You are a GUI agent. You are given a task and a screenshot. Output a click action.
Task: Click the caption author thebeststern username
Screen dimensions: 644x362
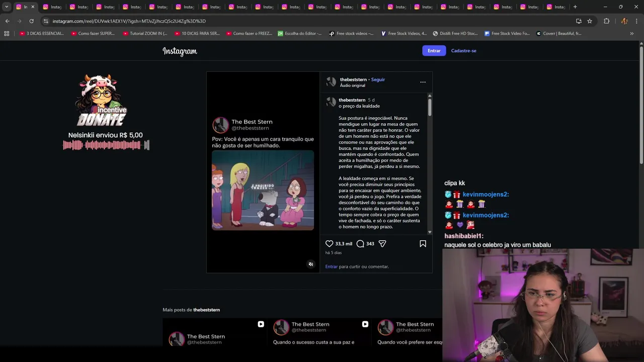pyautogui.click(x=352, y=100)
